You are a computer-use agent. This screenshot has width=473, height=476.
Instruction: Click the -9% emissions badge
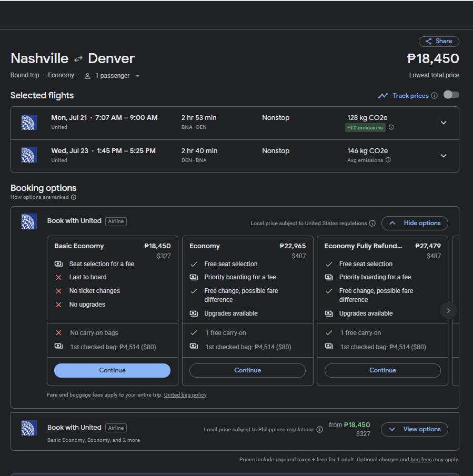point(365,127)
